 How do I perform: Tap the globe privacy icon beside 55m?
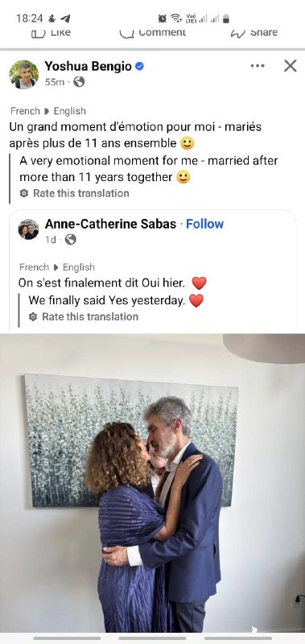click(x=79, y=82)
